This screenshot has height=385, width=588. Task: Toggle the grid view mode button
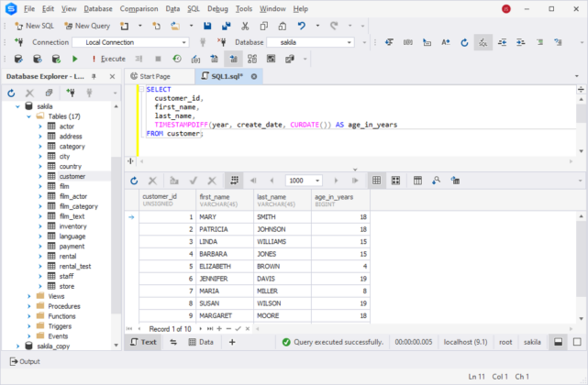point(376,181)
